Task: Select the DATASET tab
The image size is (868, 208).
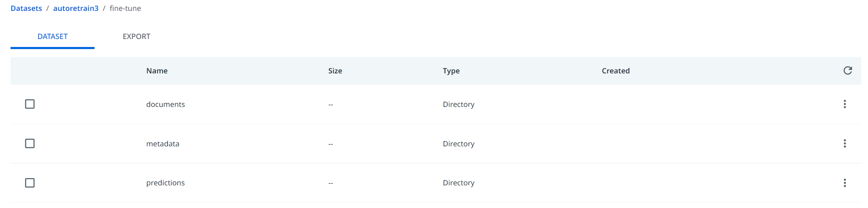Action: pyautogui.click(x=53, y=36)
